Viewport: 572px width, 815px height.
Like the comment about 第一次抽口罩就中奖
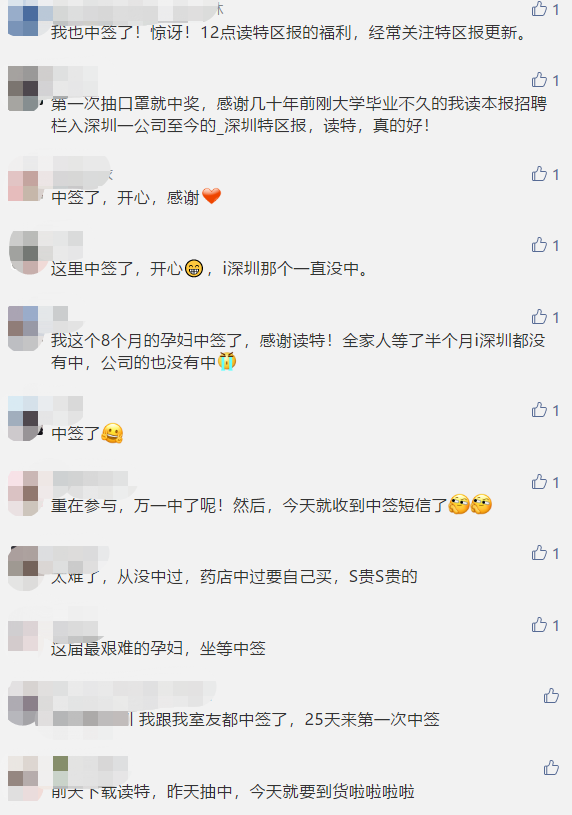[x=539, y=80]
